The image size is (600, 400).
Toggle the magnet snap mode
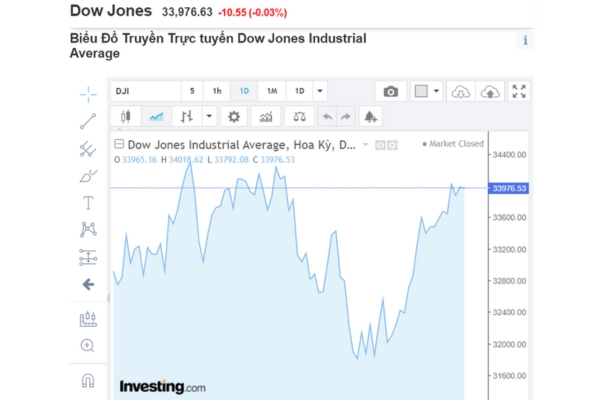coord(88,380)
